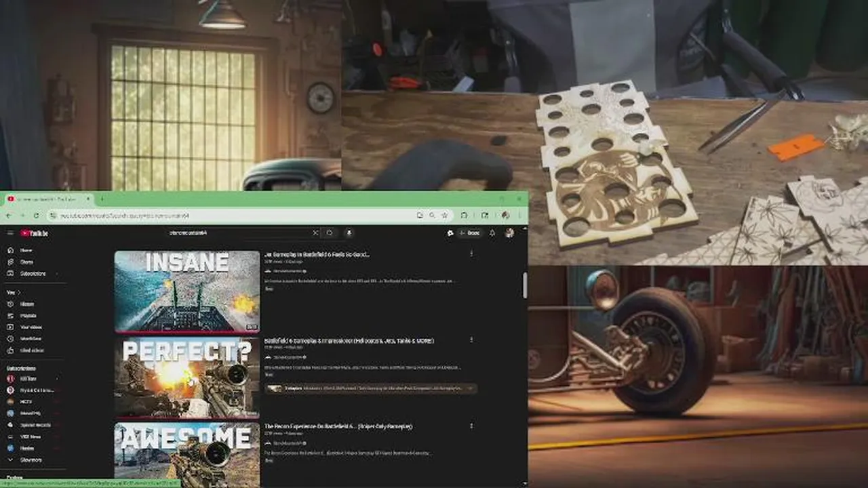Open Subscriptions heading in sidebar
Screen dimensions: 868x488
click(x=21, y=368)
